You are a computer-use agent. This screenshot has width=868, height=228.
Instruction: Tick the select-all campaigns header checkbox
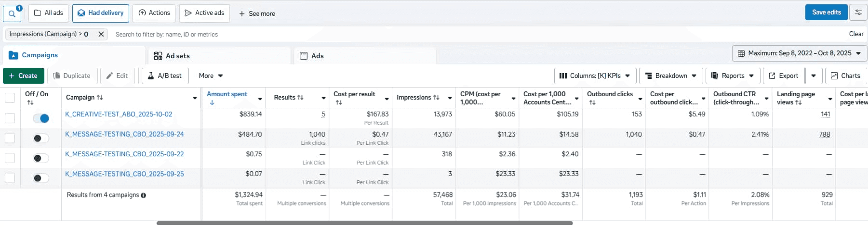pyautogui.click(x=10, y=98)
